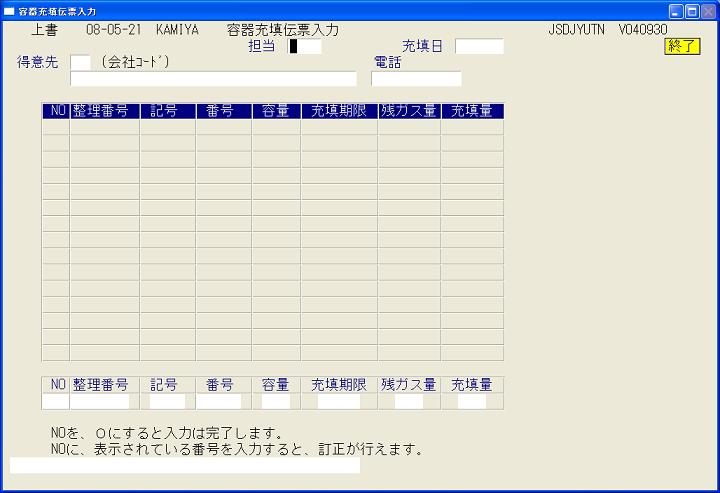Click the bottom 充填量 entry field
Image resolution: width=720 pixels, height=493 pixels.
(472, 402)
